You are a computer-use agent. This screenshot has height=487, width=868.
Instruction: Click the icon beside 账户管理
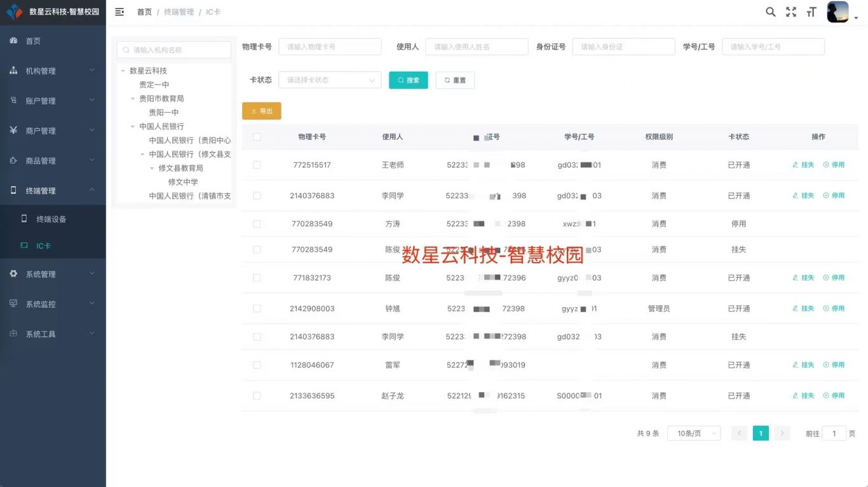tap(13, 100)
